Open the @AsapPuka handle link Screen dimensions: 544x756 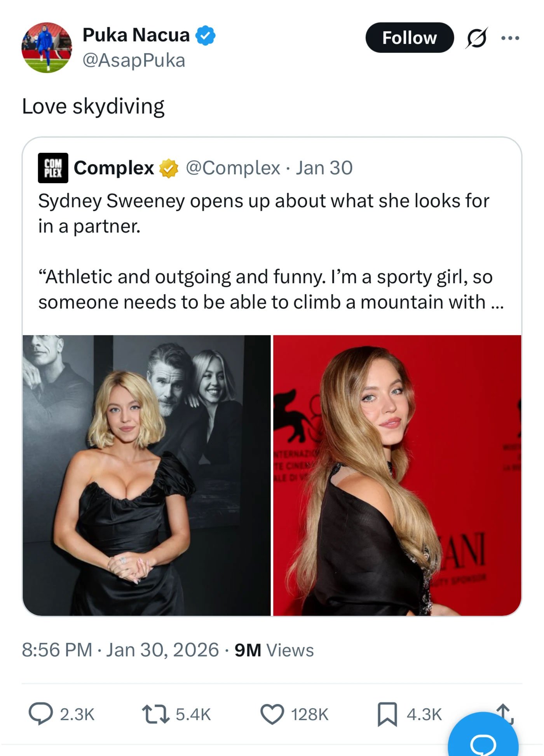134,59
